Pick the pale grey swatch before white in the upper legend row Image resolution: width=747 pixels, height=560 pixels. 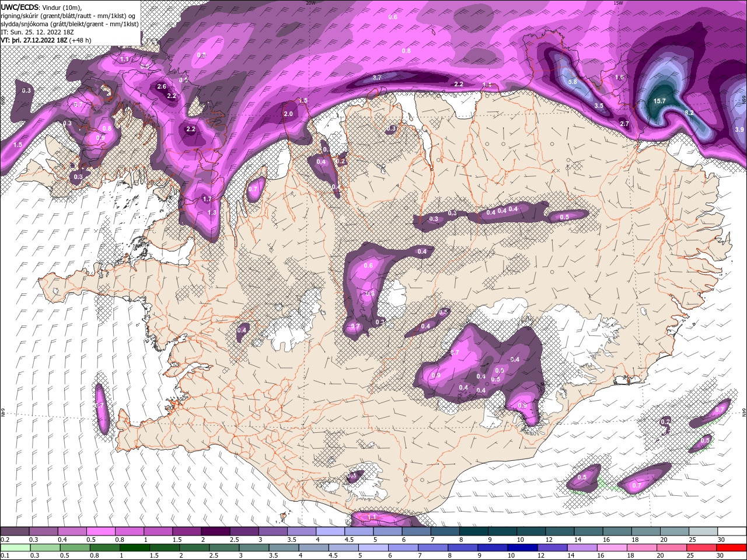coord(704,531)
